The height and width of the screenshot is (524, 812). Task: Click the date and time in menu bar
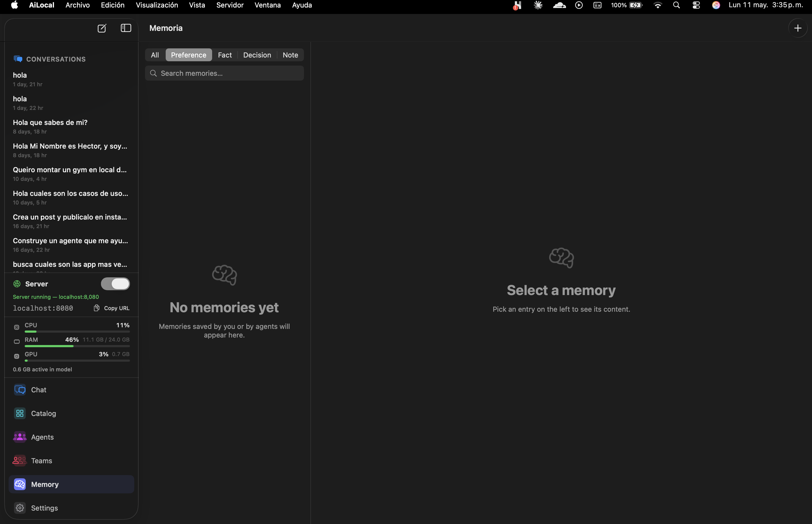click(766, 5)
